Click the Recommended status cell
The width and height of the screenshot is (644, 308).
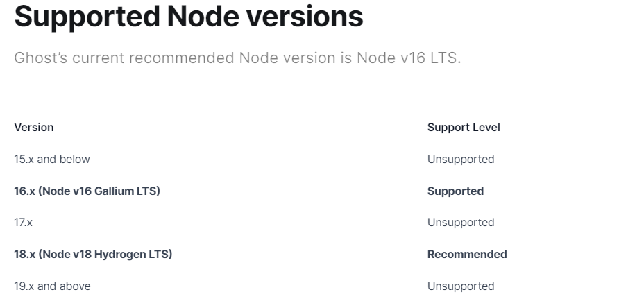click(467, 254)
